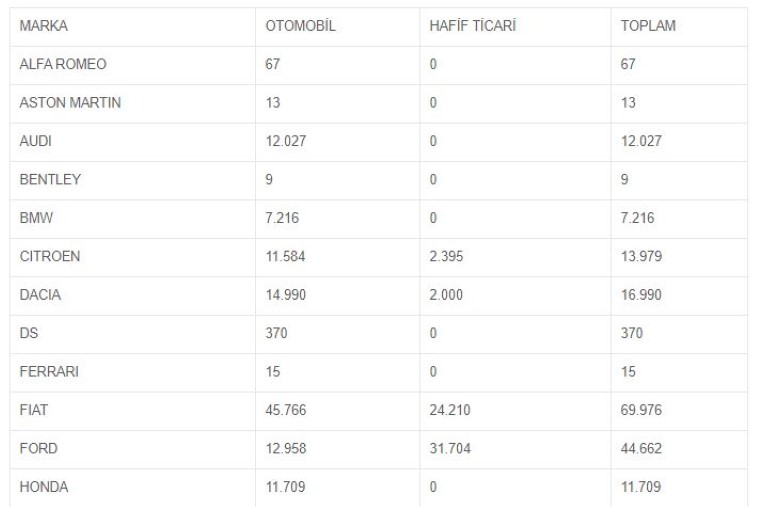Click CITROEN total value 13.979
Image resolution: width=757 pixels, height=507 pixels.
click(x=641, y=256)
